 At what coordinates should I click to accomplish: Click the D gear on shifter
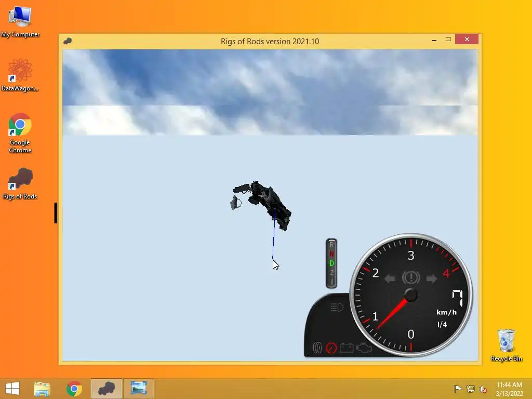[x=331, y=263]
